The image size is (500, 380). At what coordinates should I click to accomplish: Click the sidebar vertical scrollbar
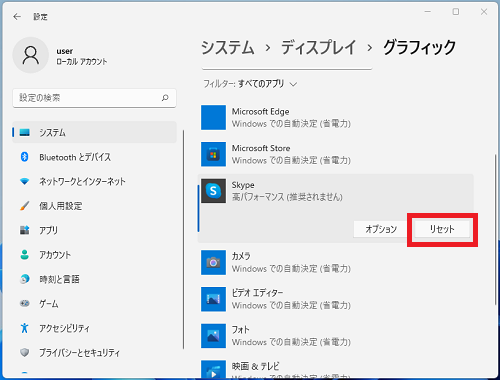click(x=183, y=239)
